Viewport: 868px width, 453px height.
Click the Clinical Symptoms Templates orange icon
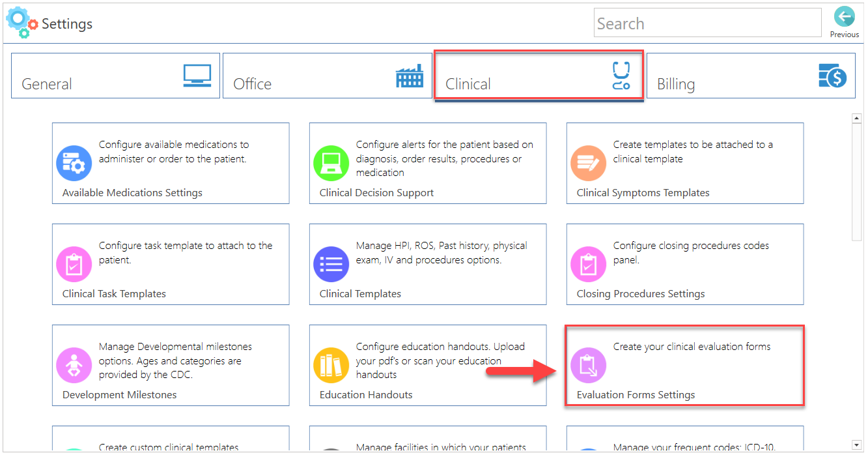click(x=589, y=163)
